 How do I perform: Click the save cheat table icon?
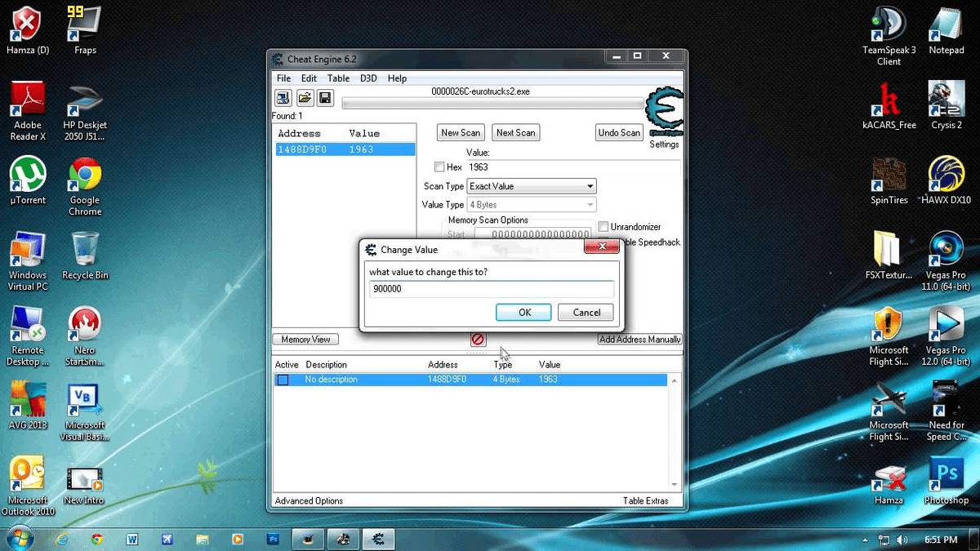coord(325,97)
